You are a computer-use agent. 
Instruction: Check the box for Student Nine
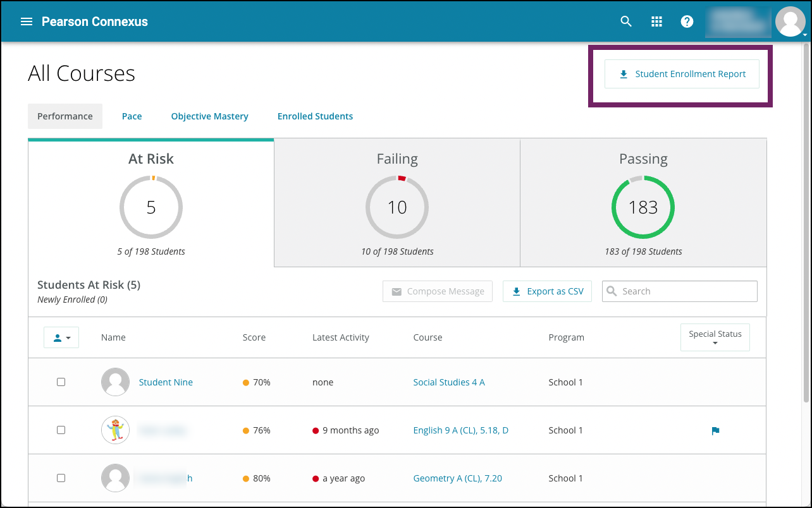pos(61,382)
